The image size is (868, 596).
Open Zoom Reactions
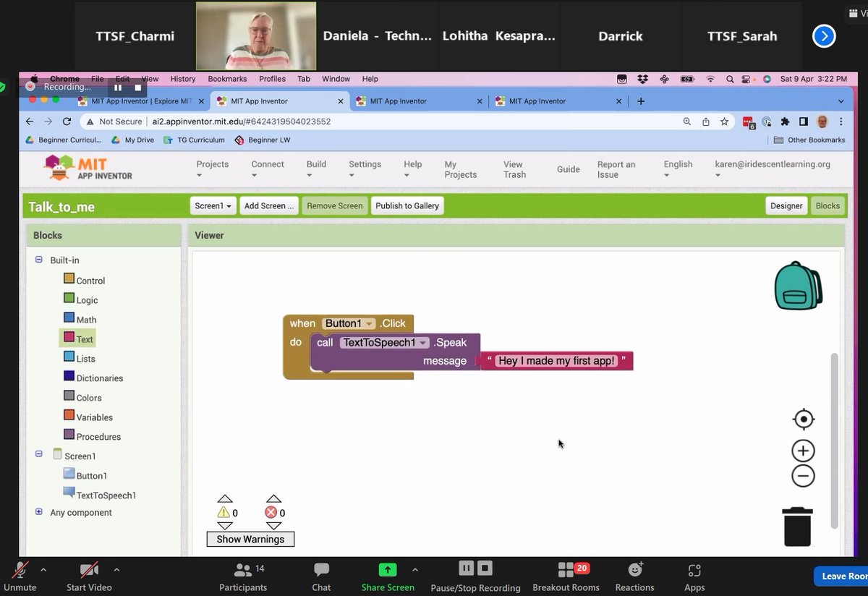[634, 577]
